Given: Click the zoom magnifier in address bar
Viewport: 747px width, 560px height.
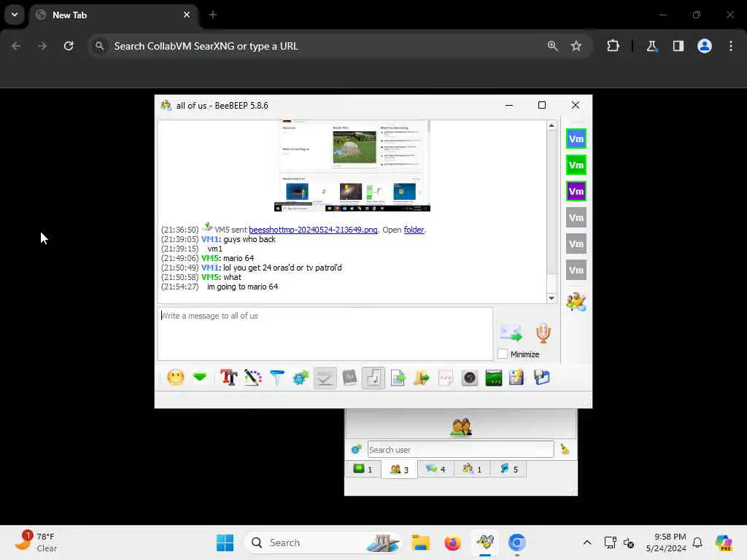Looking at the screenshot, I should (x=553, y=46).
